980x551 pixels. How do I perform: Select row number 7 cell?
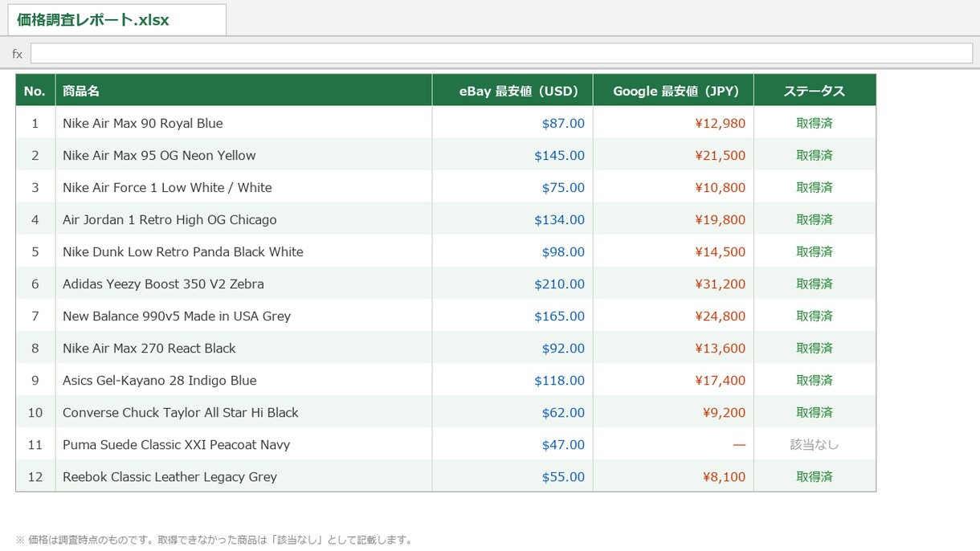(x=35, y=316)
